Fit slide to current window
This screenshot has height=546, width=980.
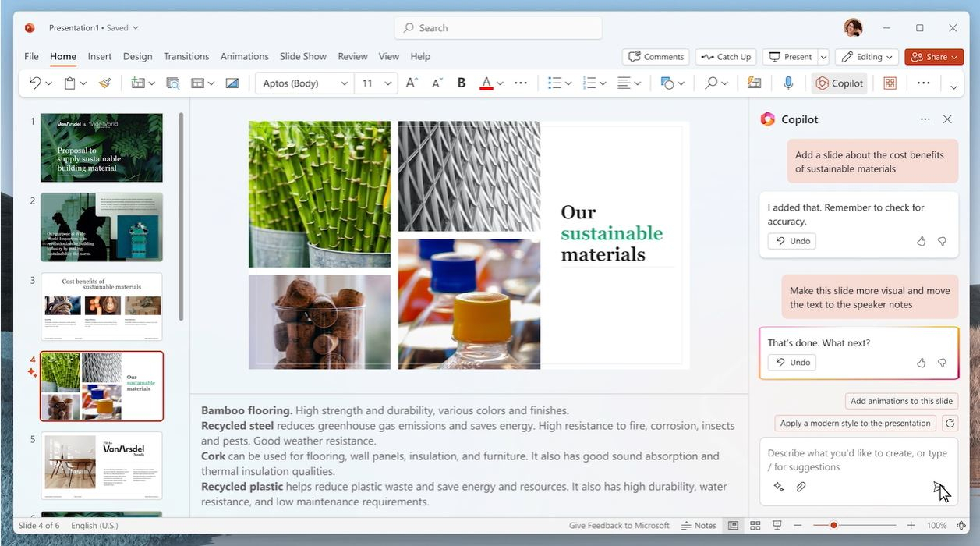click(x=961, y=526)
